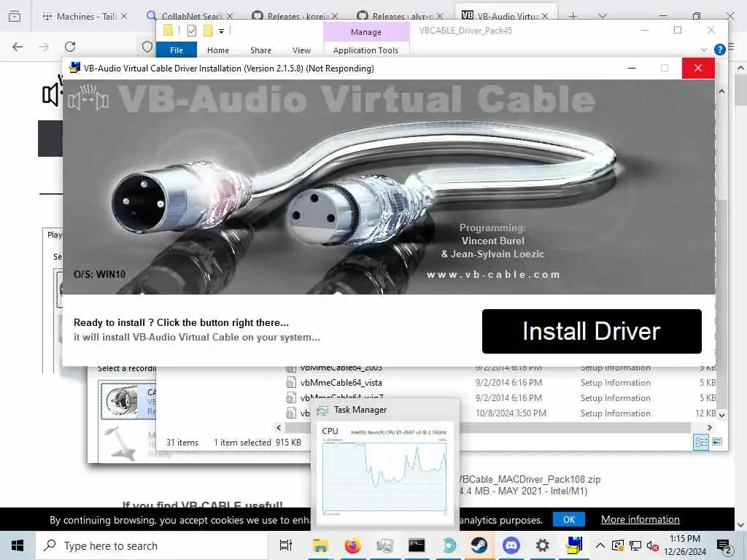The width and height of the screenshot is (747, 560).
Task: Open Task View from taskbar
Action: 285,545
